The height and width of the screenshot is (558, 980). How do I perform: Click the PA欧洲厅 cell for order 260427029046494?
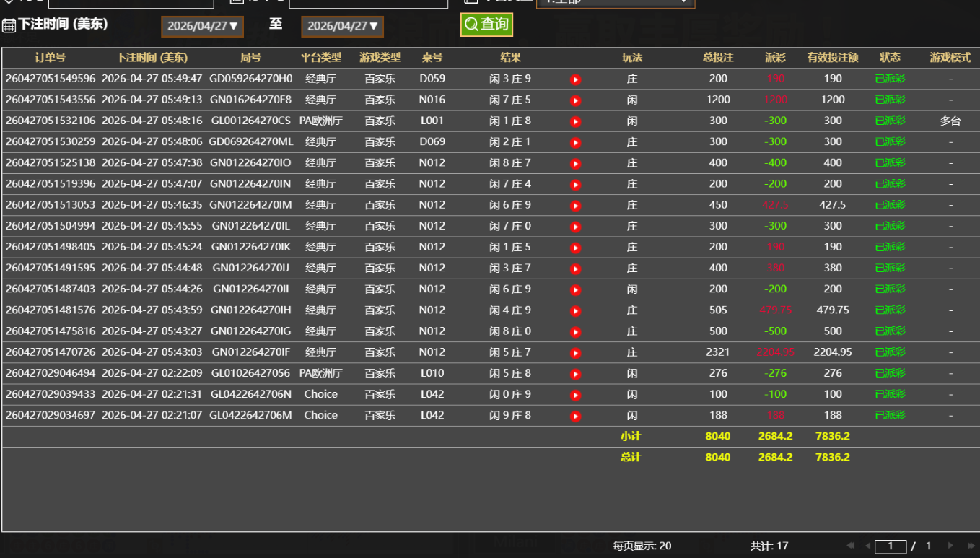(x=321, y=373)
